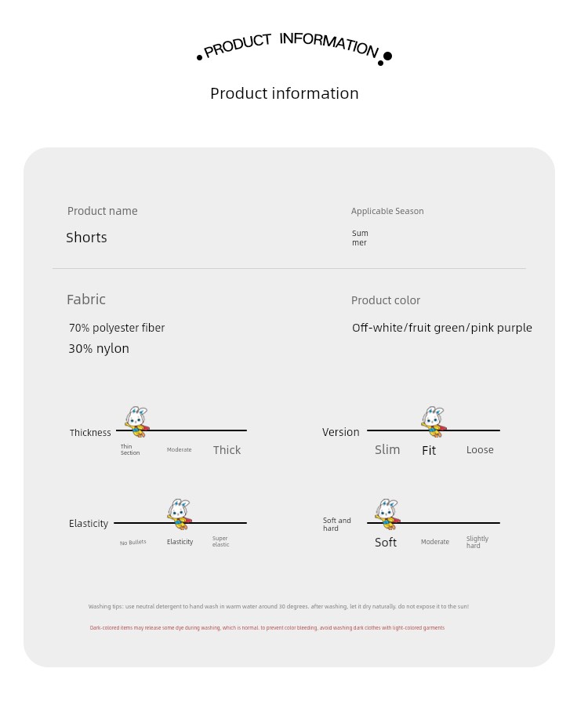Click Super elastic on the Elasticity scale
The width and height of the screenshot is (588, 701).
point(220,541)
